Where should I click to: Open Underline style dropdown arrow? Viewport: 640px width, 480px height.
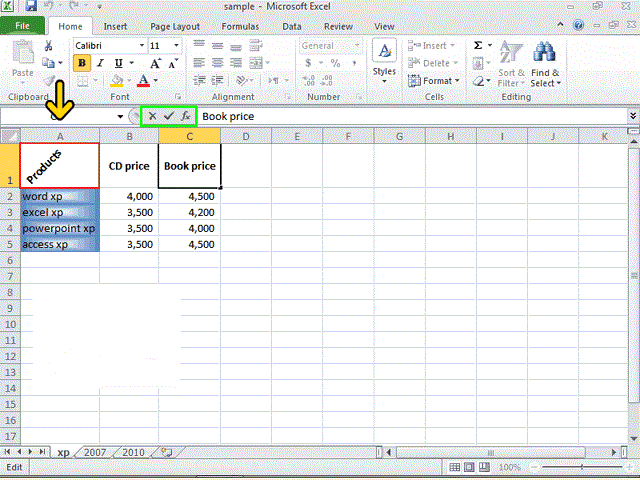point(132,63)
